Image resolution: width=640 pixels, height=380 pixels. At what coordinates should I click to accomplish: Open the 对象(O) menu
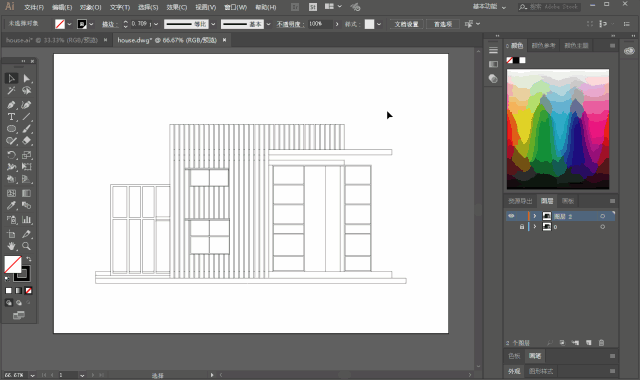[91, 7]
